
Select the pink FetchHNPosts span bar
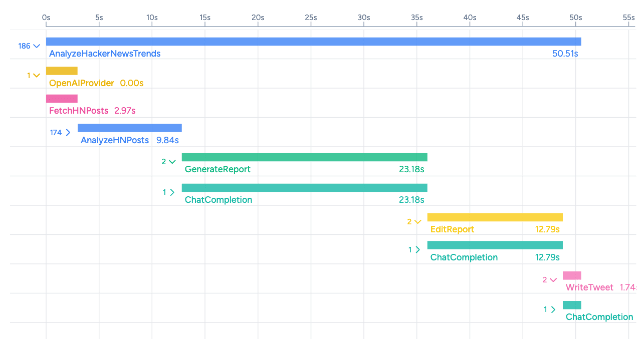(x=62, y=99)
